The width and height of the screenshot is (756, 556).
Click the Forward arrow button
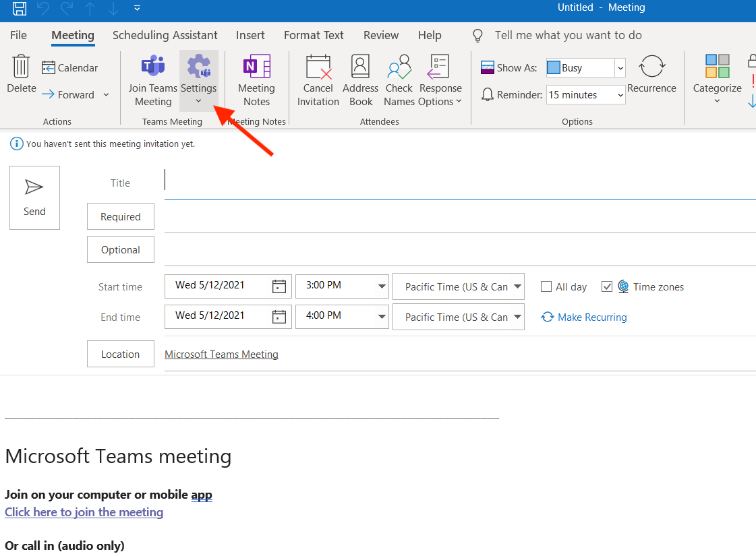(x=68, y=94)
